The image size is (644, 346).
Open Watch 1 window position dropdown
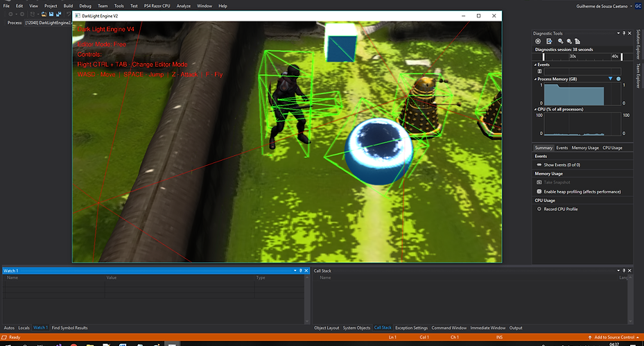pos(295,270)
